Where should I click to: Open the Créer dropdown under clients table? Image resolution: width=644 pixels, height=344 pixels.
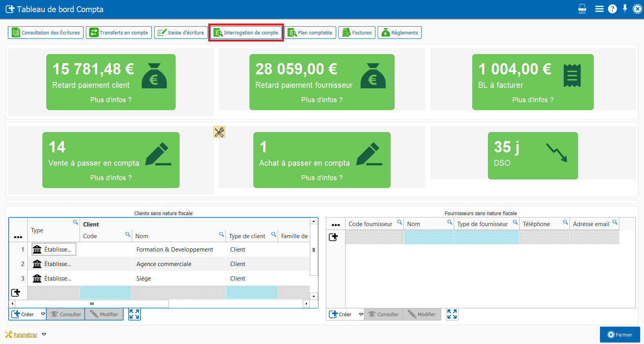coord(43,314)
